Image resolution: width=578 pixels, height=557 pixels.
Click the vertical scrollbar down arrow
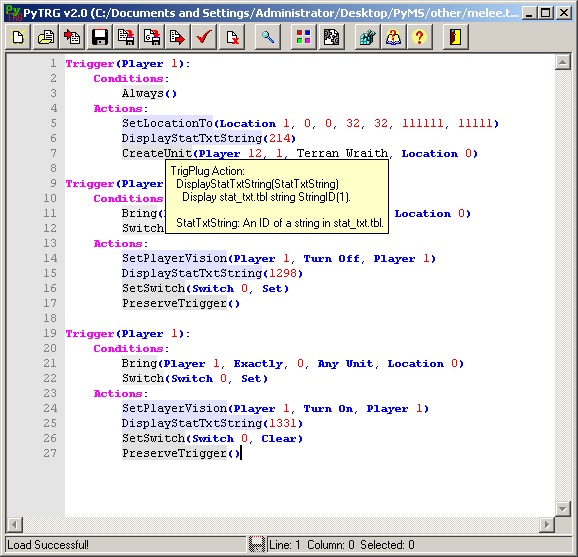[x=563, y=509]
